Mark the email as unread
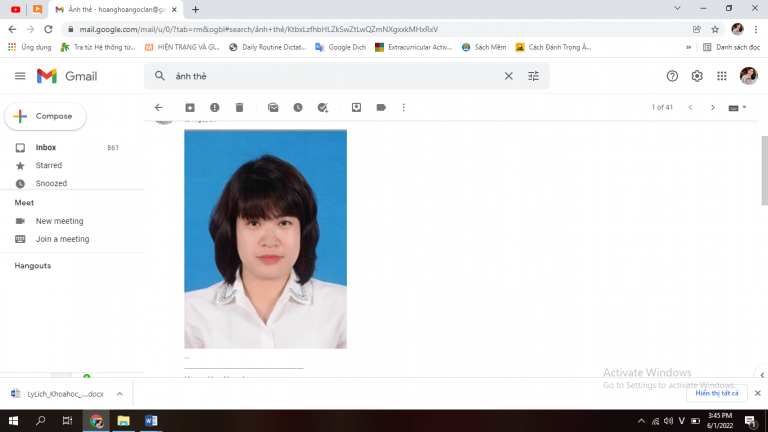 tap(273, 107)
